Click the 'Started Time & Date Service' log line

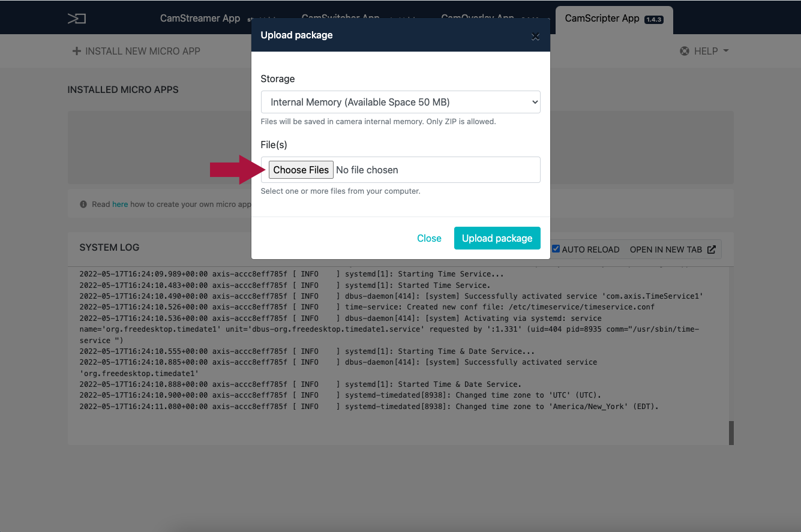point(301,384)
